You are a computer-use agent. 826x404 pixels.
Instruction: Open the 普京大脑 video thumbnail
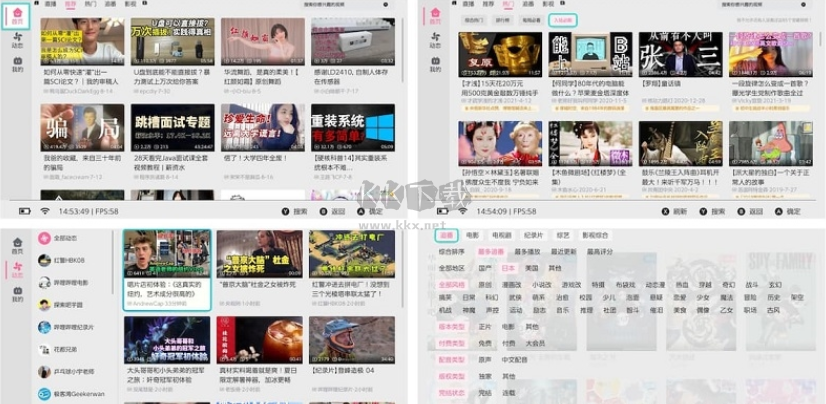tap(260, 254)
